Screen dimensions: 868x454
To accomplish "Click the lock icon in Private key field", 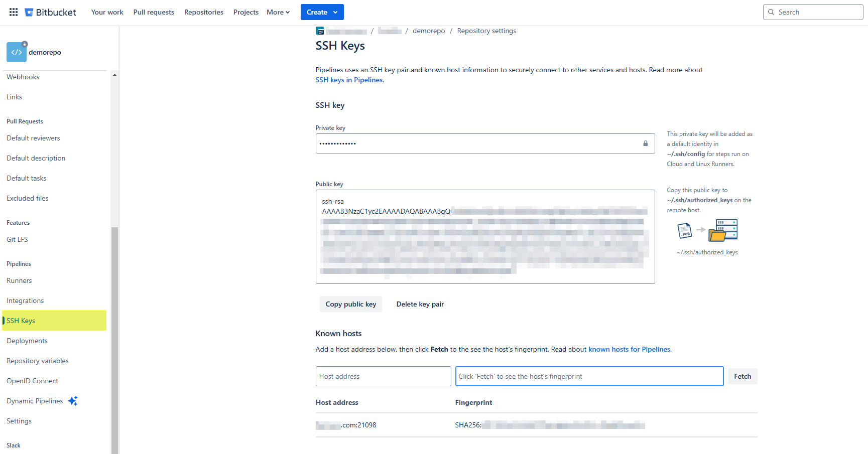I will [x=646, y=143].
